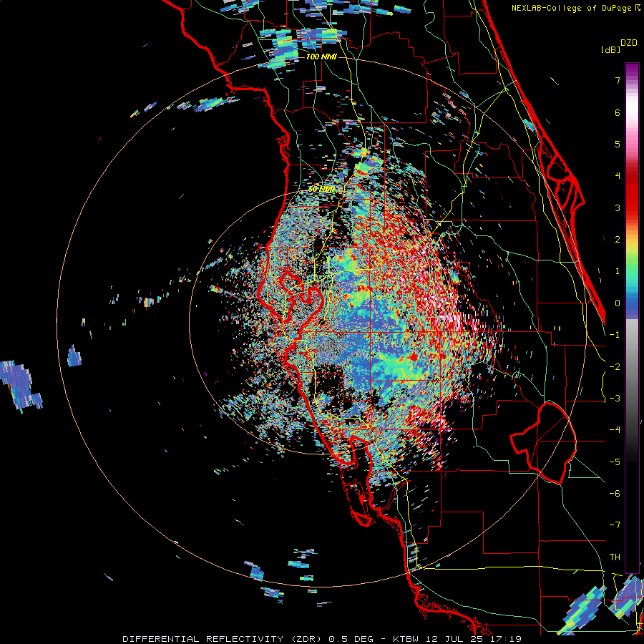Click the KTBW 12 JUL 25 timestamp
This screenshot has height=644, width=644.
tap(457, 639)
